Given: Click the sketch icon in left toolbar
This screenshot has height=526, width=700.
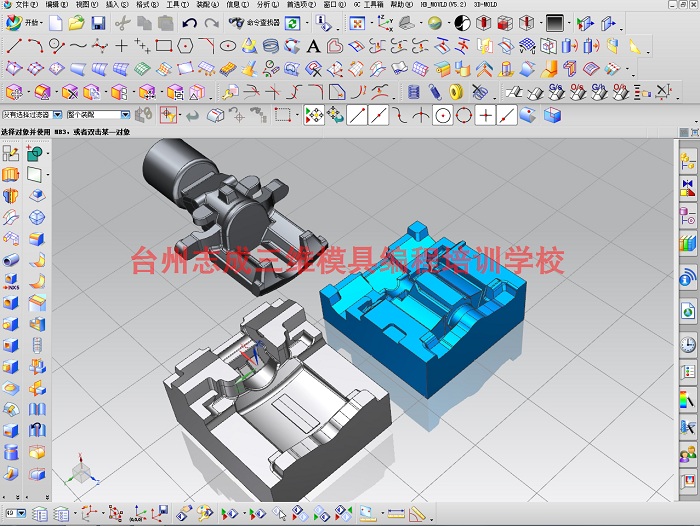Looking at the screenshot, I should click(11, 153).
